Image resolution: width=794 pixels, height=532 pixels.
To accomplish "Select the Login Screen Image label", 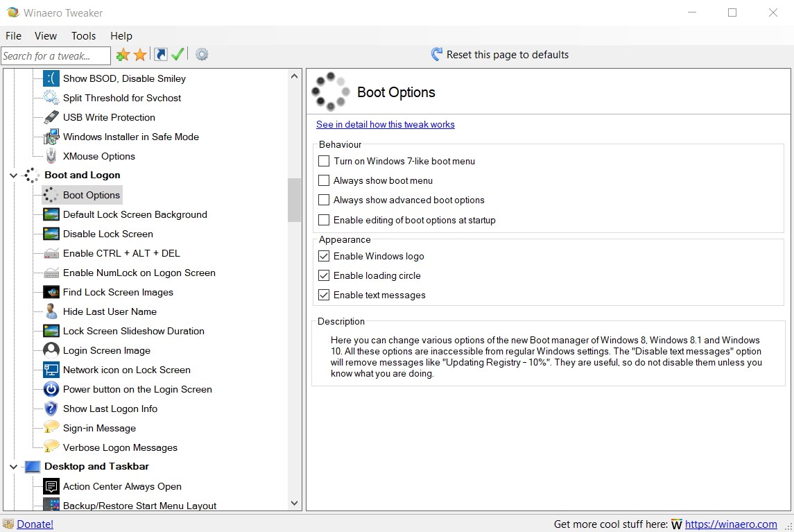I will pyautogui.click(x=106, y=350).
